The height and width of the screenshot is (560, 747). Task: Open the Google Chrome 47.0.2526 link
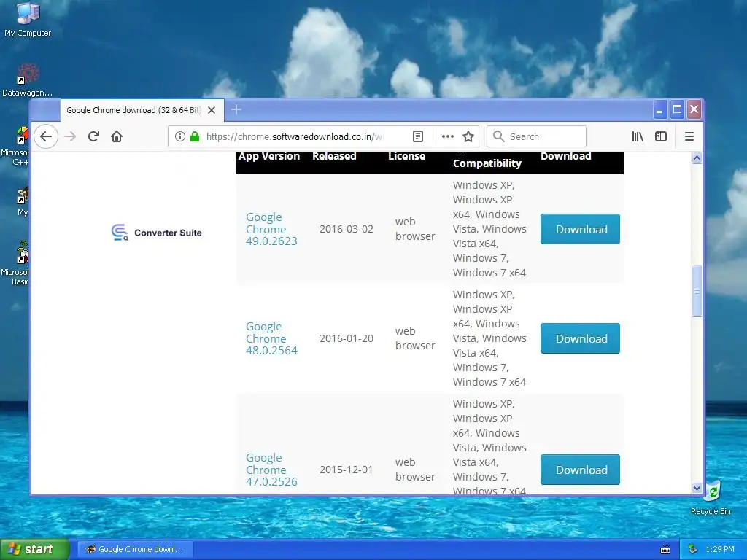(x=271, y=470)
